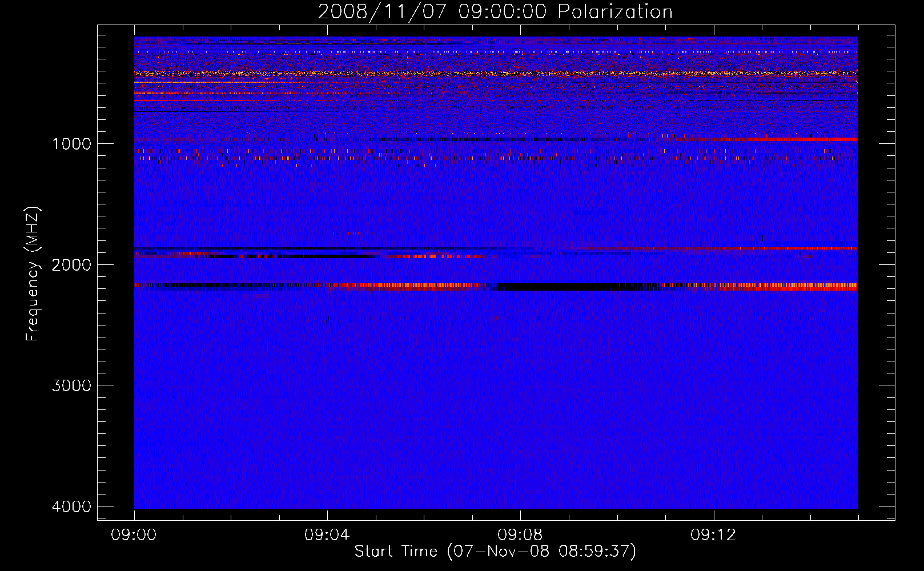924x571 pixels.
Task: Click the 09:04 time tick label
Action: [x=327, y=535]
